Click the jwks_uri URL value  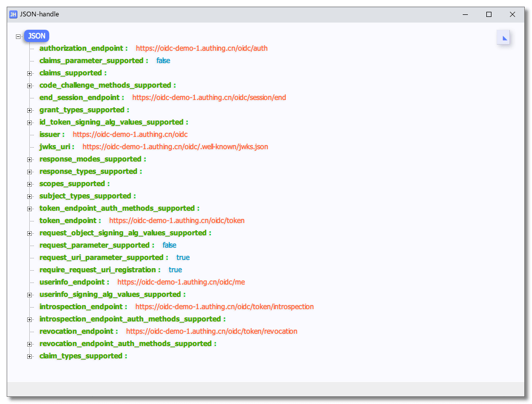tap(175, 147)
